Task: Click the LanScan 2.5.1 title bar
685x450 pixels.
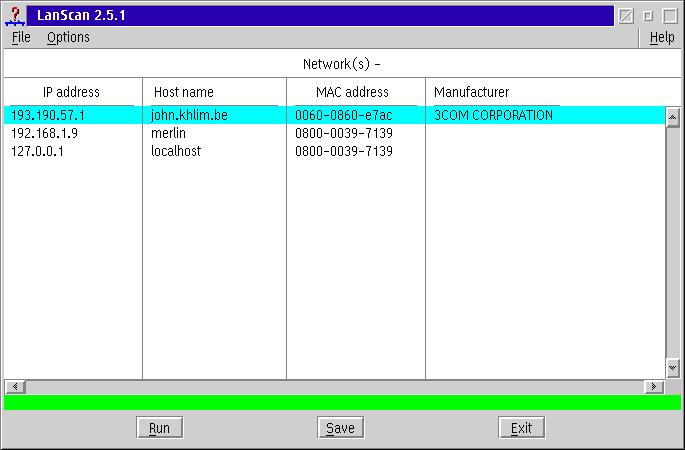Action: click(320, 16)
